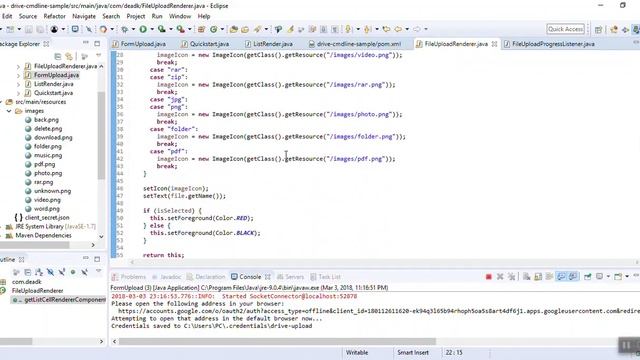This screenshot has height=360, width=640.
Task: Click the Open Type folder icon
Action: point(233,29)
